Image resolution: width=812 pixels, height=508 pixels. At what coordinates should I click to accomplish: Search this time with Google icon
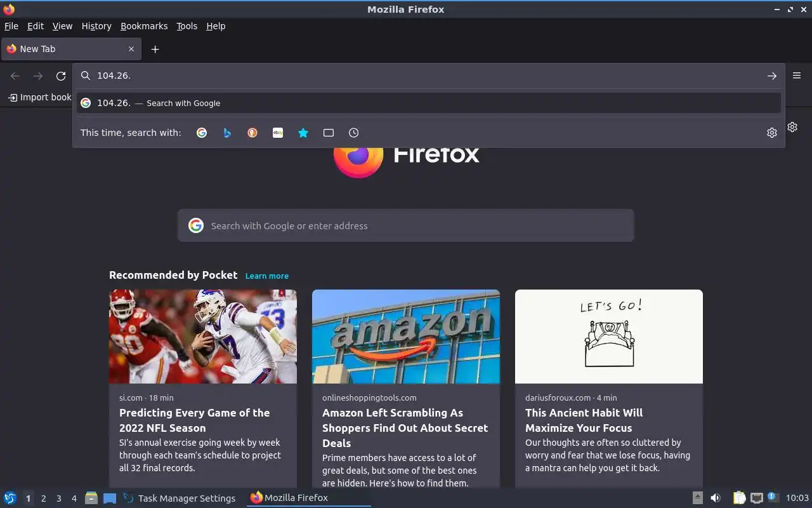click(x=202, y=133)
